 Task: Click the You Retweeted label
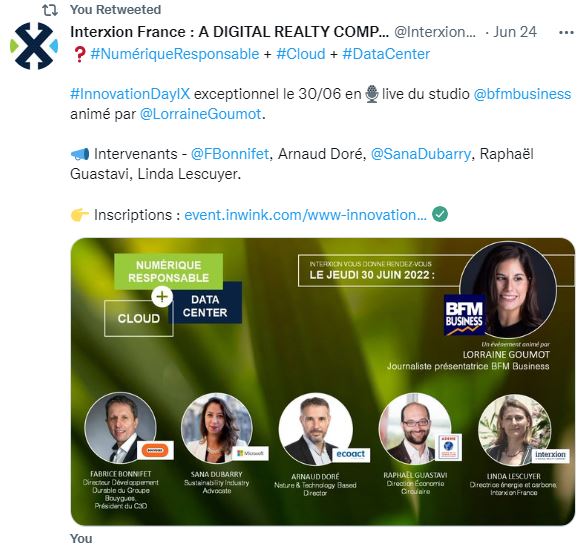(x=116, y=10)
